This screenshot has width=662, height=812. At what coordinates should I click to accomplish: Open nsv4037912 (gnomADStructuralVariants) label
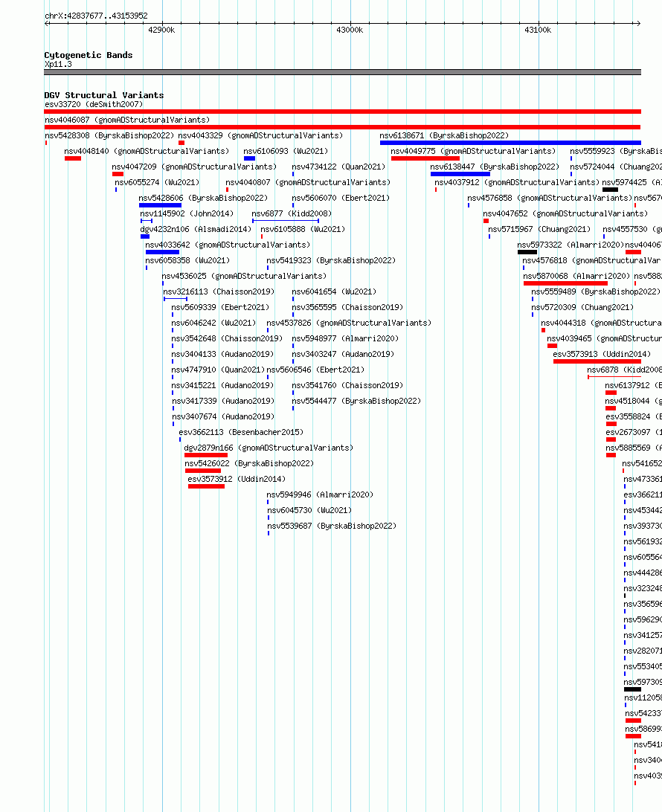517,181
